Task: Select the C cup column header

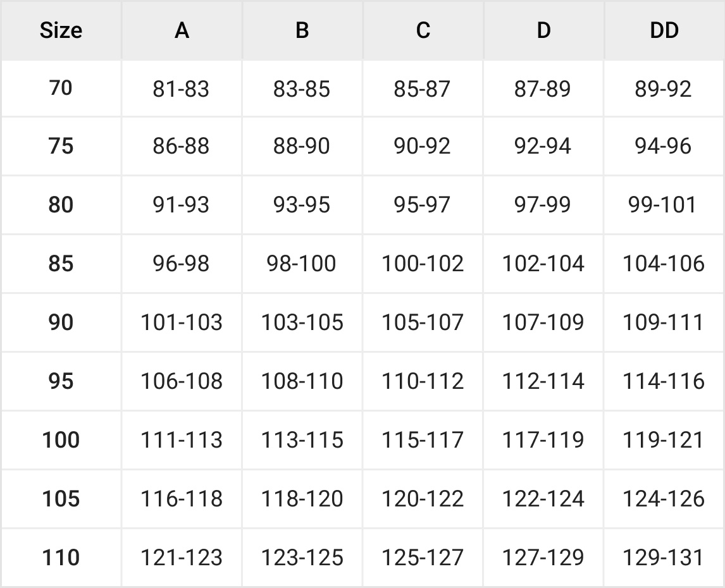Action: pos(423,30)
